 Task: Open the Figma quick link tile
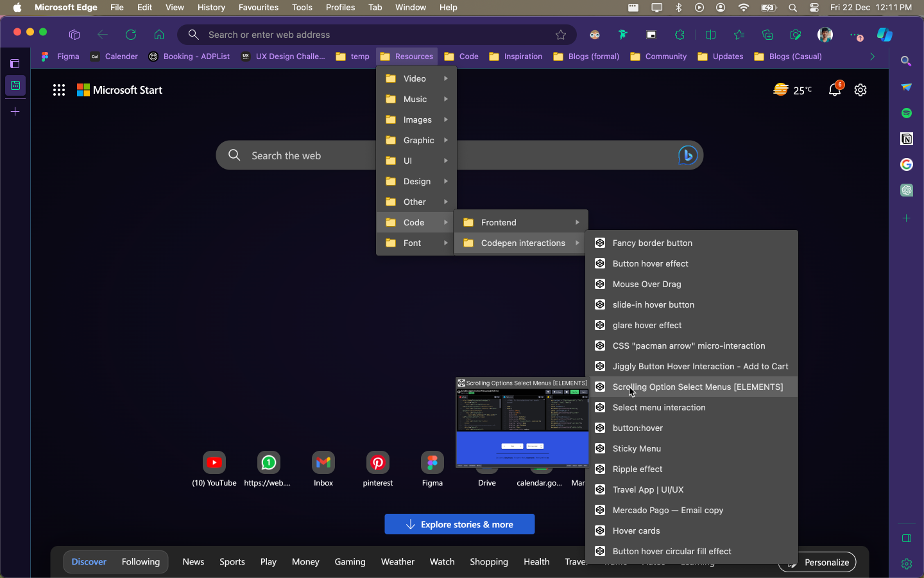click(x=432, y=469)
